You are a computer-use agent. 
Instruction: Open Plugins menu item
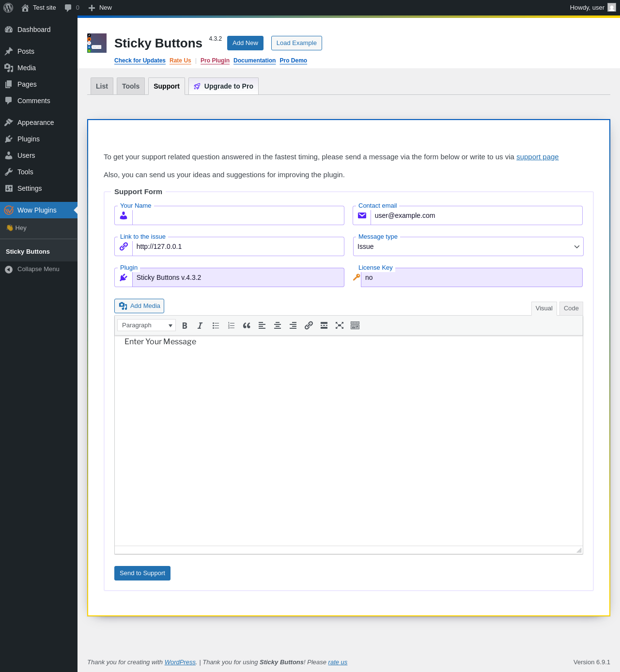(x=39, y=139)
